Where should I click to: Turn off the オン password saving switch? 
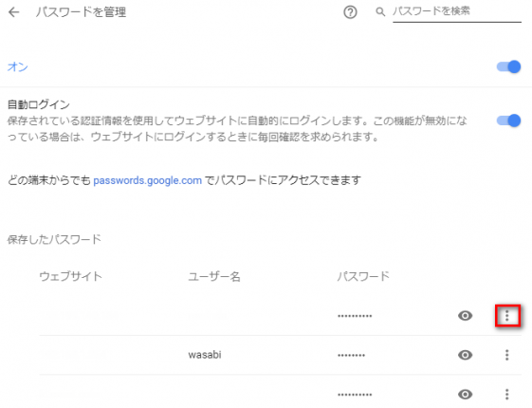pyautogui.click(x=508, y=66)
